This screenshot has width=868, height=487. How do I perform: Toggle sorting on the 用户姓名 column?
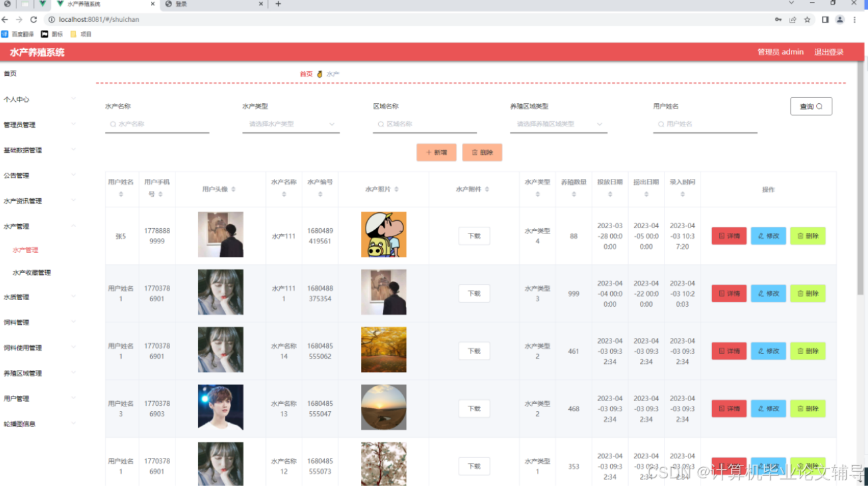click(x=122, y=194)
